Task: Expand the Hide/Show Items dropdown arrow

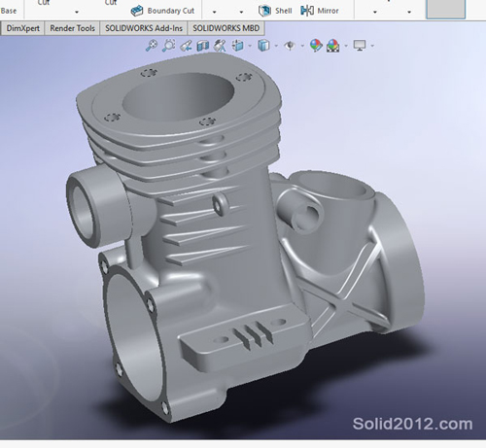Action: click(x=302, y=46)
